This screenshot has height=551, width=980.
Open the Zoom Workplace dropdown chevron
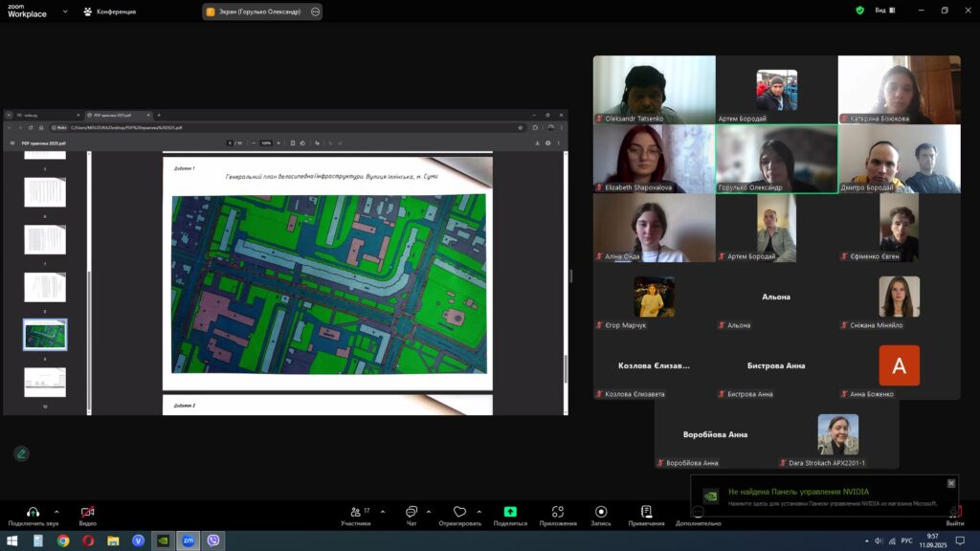click(x=65, y=11)
